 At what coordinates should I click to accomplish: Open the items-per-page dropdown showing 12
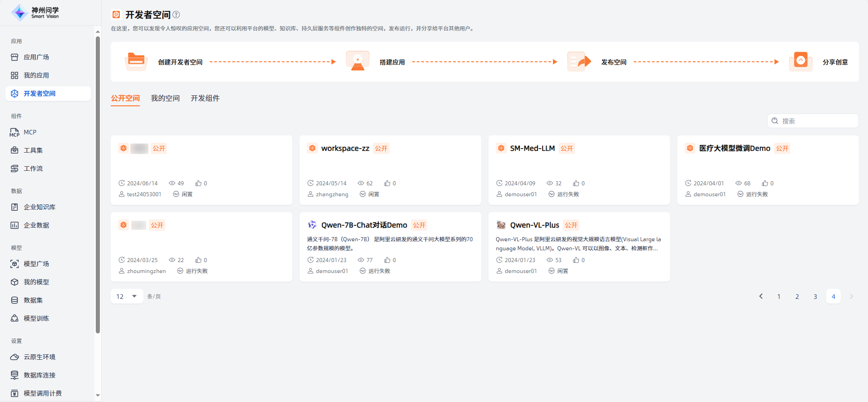(x=127, y=296)
